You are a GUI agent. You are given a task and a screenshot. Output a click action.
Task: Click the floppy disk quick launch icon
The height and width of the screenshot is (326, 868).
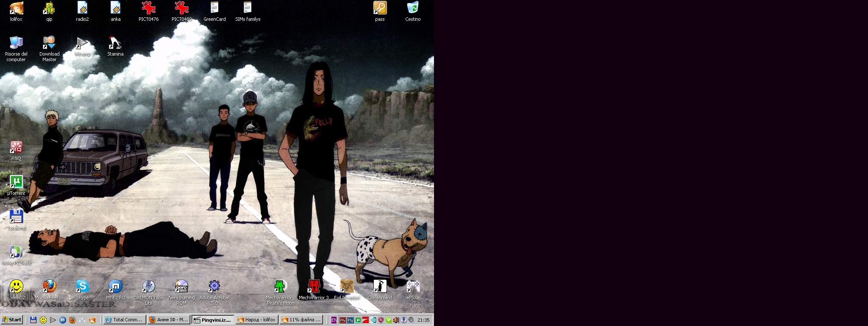coord(33,320)
